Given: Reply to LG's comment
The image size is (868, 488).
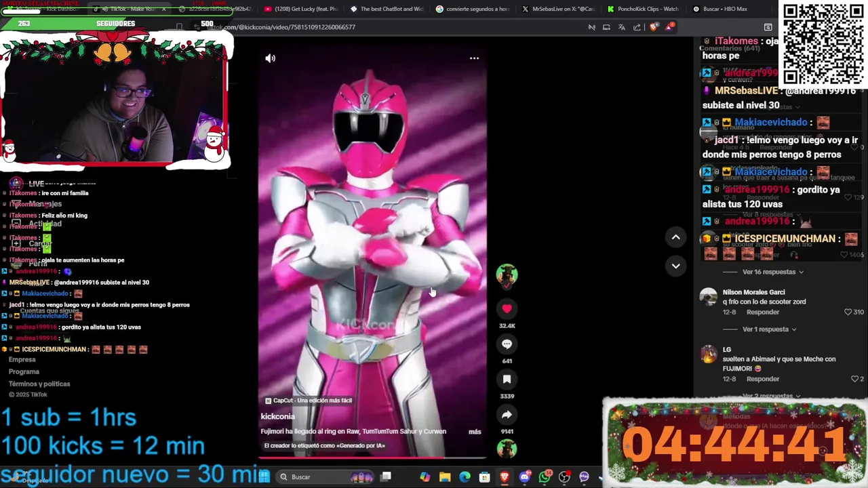Looking at the screenshot, I should 763,379.
